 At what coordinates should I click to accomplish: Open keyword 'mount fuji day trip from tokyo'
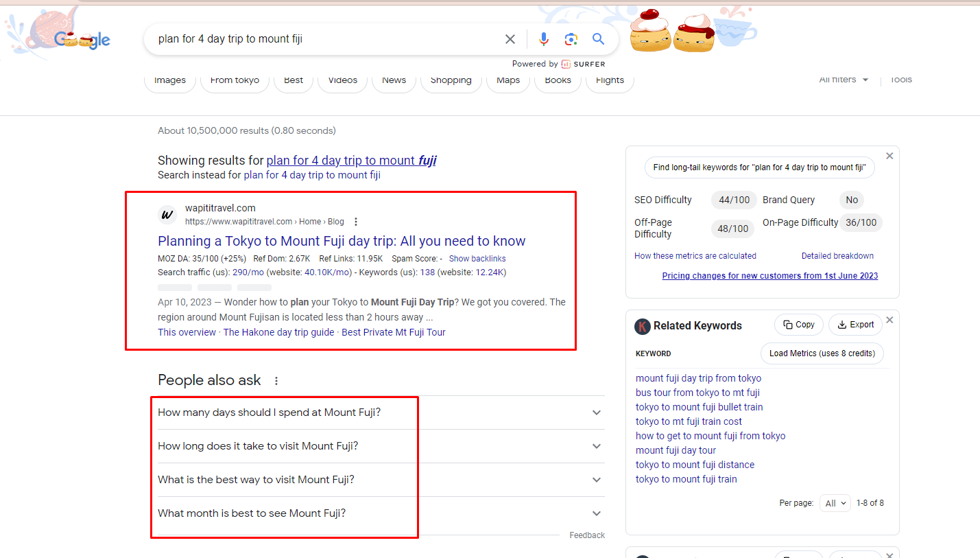click(698, 378)
